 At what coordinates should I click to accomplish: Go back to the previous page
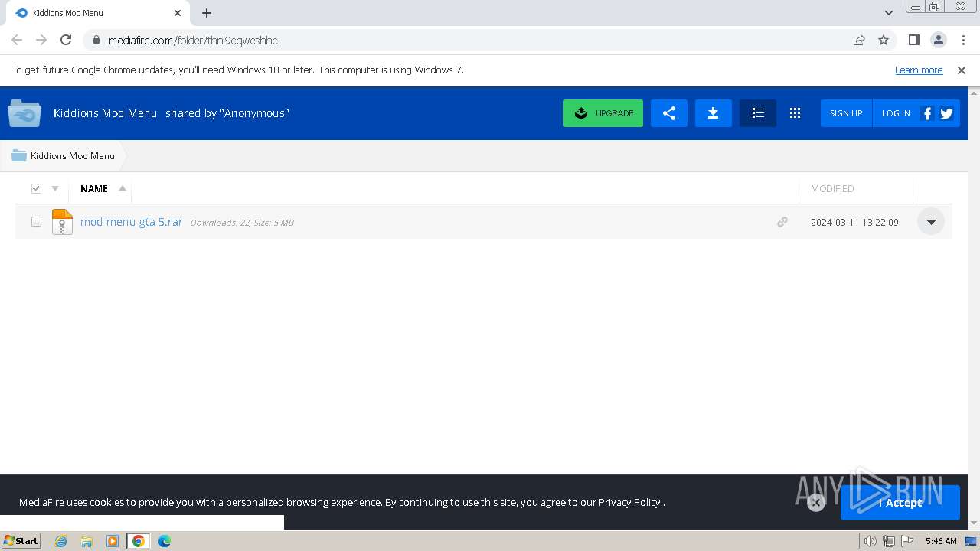pyautogui.click(x=17, y=40)
